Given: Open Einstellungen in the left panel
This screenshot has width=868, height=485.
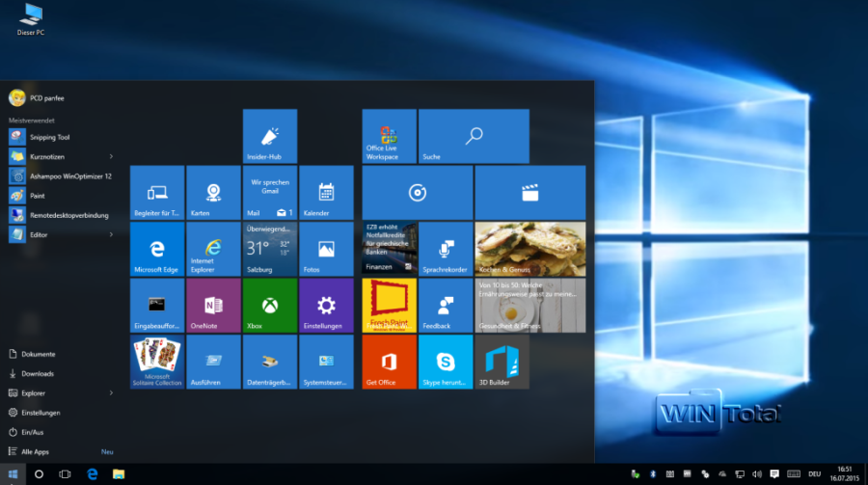Looking at the screenshot, I should (41, 413).
